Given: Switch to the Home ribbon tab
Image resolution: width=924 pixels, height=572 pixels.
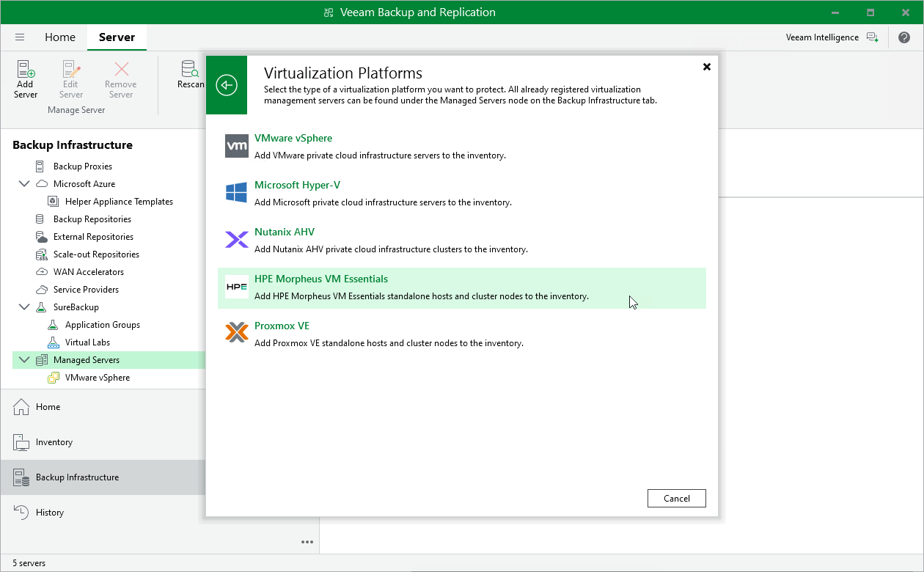Looking at the screenshot, I should pos(60,37).
